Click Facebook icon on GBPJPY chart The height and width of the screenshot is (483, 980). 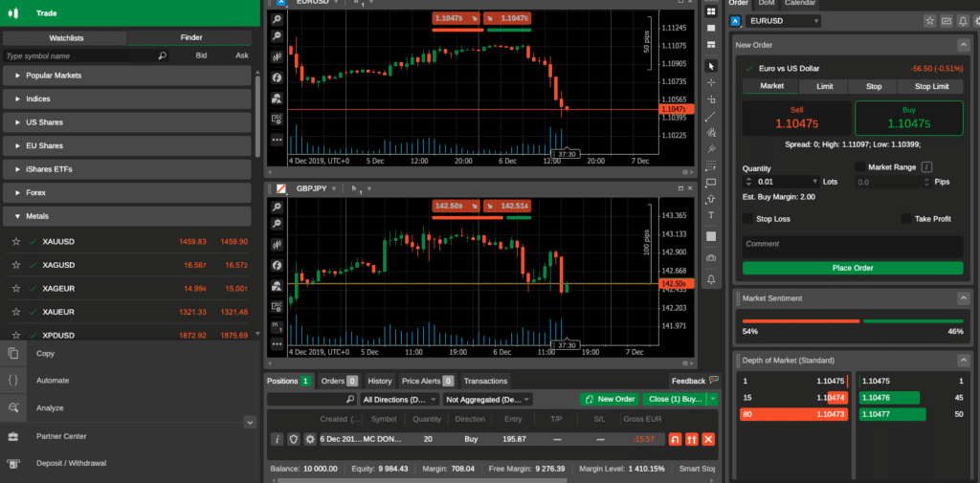point(277,266)
